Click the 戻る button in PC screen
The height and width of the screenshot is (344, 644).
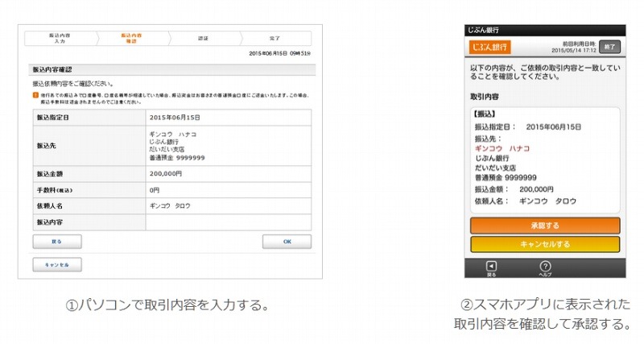point(57,242)
